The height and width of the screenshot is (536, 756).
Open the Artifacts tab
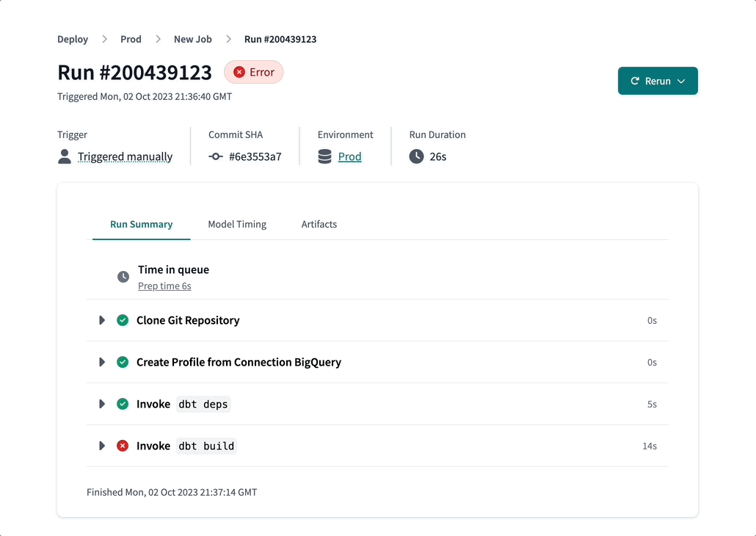coord(319,224)
